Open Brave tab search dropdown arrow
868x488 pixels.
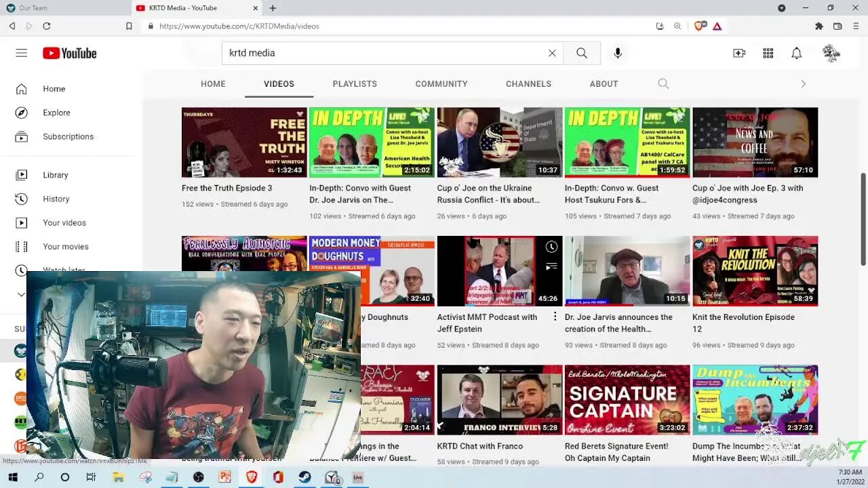point(781,8)
